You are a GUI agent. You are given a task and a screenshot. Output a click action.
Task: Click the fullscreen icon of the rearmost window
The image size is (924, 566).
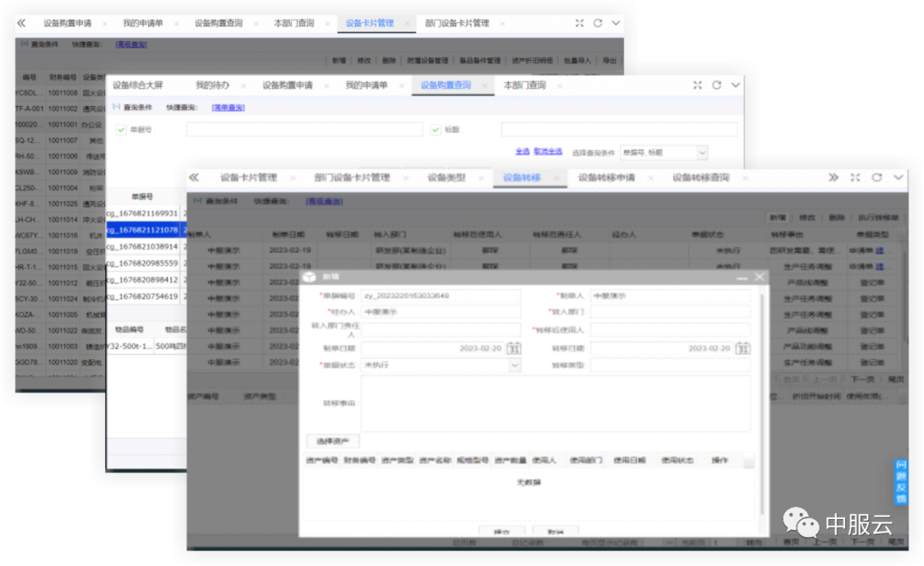click(x=579, y=23)
